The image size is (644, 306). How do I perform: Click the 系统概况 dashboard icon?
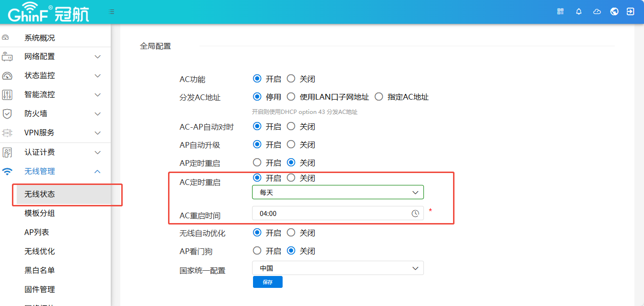pyautogui.click(x=6, y=38)
